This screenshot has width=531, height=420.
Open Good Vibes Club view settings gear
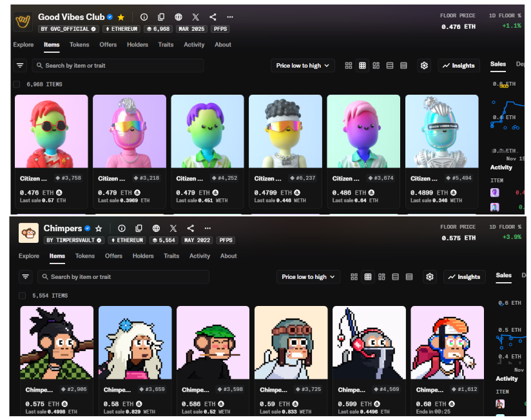[x=424, y=65]
